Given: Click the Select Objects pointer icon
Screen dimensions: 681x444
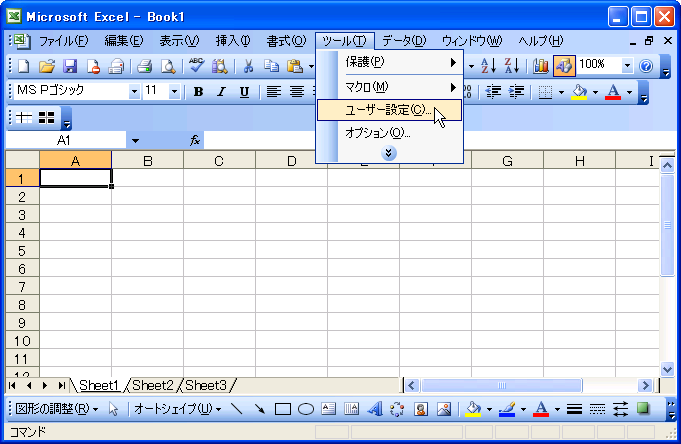Looking at the screenshot, I should click(113, 409).
